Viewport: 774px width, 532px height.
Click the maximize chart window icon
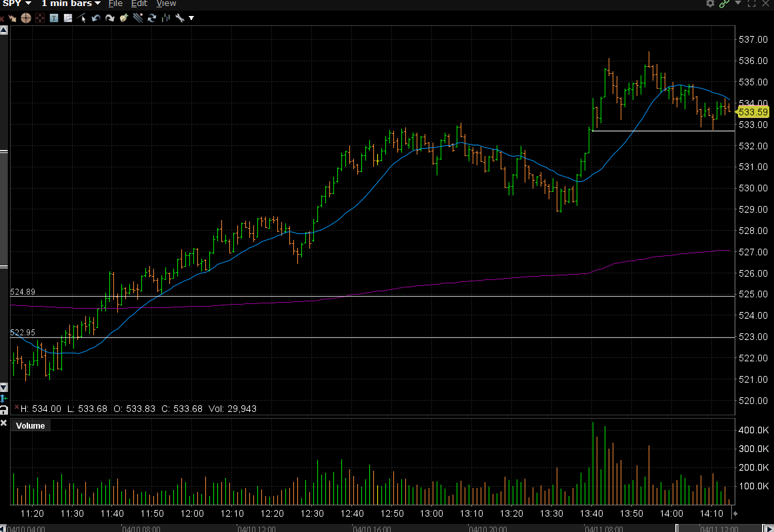coord(752,3)
